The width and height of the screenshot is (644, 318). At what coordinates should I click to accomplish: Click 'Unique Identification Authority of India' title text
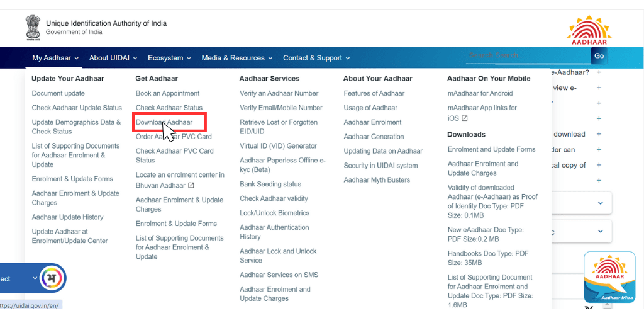pyautogui.click(x=106, y=23)
